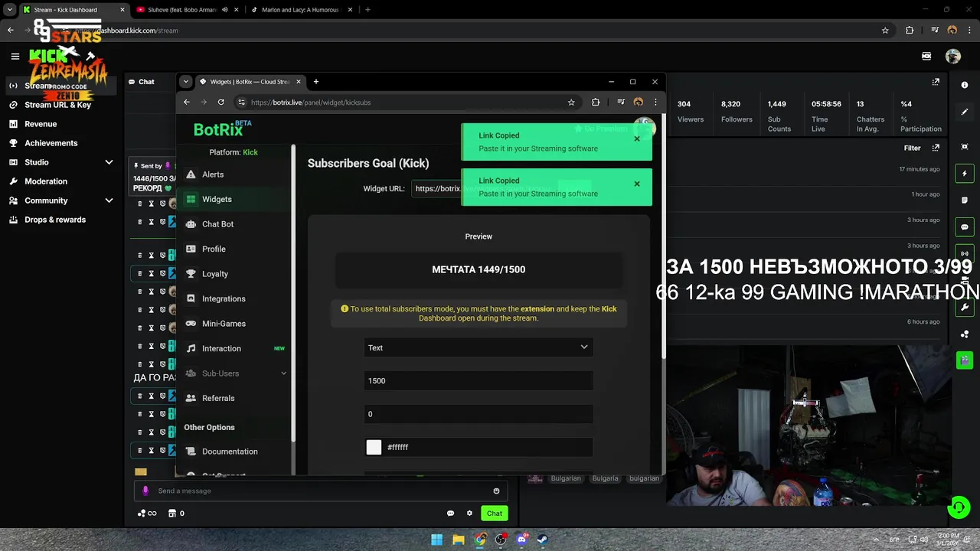Screen dimensions: 980x551
Task: Bookmark the BotRix page with the star
Action: click(x=571, y=102)
